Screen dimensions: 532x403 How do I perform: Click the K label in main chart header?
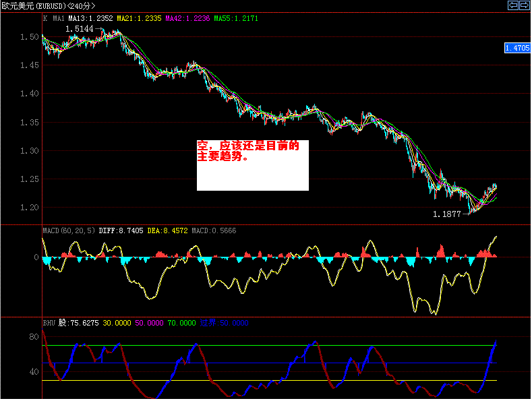click(45, 18)
